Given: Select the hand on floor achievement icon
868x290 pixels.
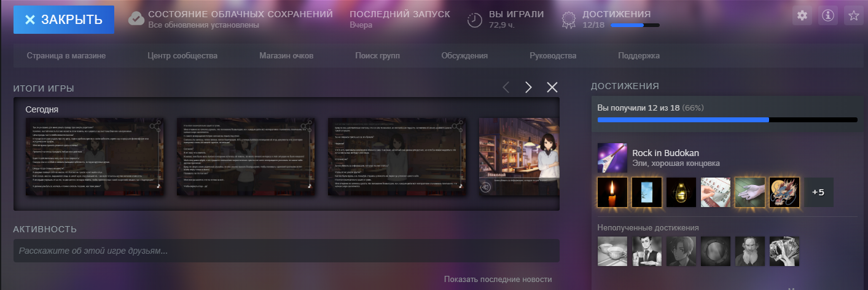Looking at the screenshot, I should tap(750, 192).
